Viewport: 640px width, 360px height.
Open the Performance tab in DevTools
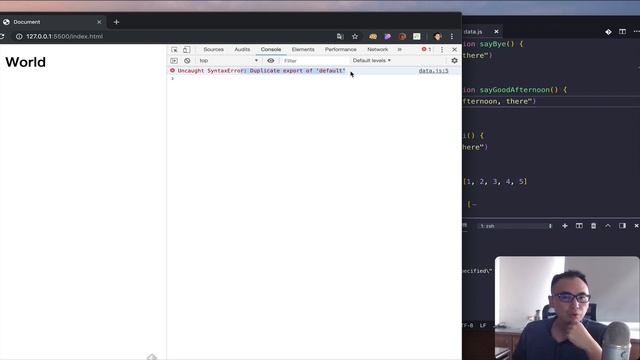pyautogui.click(x=341, y=49)
